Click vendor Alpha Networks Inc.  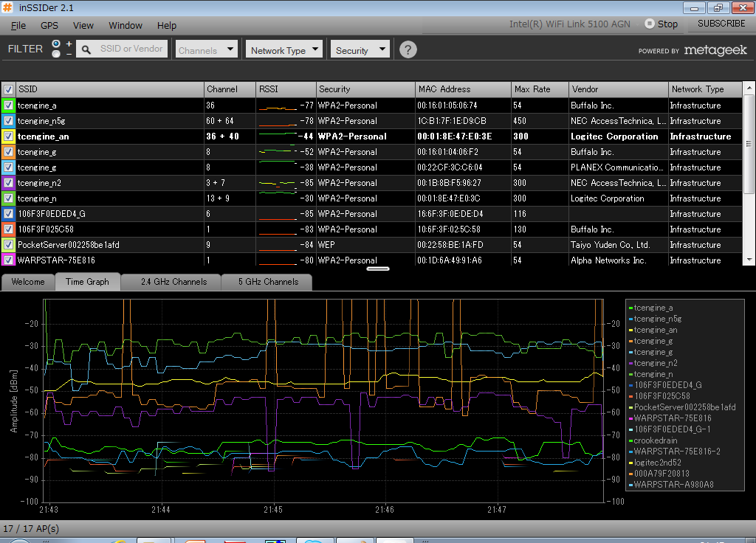click(608, 260)
